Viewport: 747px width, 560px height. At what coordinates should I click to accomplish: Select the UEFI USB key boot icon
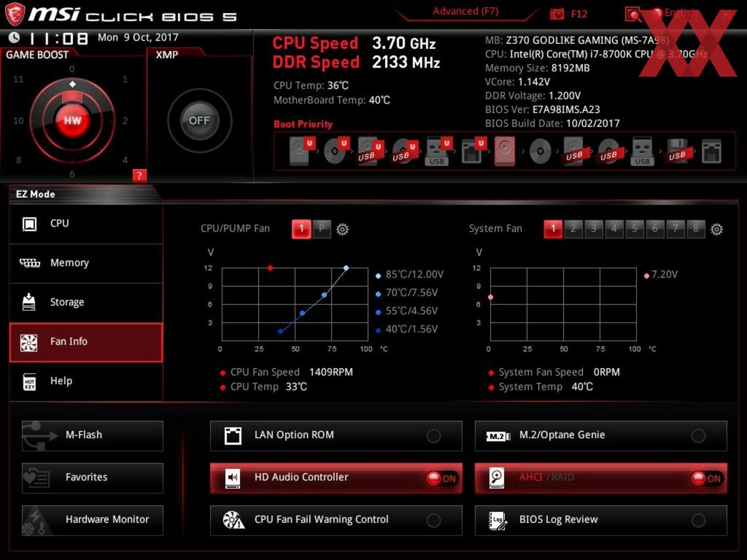click(x=437, y=152)
